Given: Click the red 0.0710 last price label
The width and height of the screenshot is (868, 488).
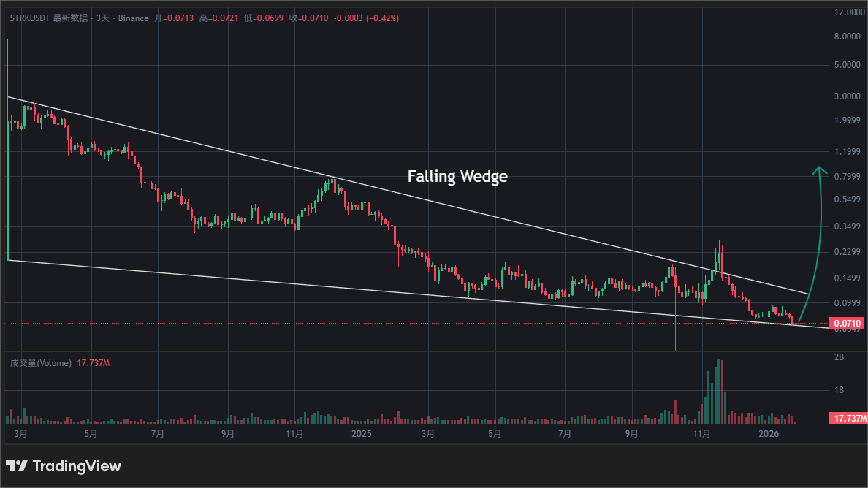Looking at the screenshot, I should [848, 321].
